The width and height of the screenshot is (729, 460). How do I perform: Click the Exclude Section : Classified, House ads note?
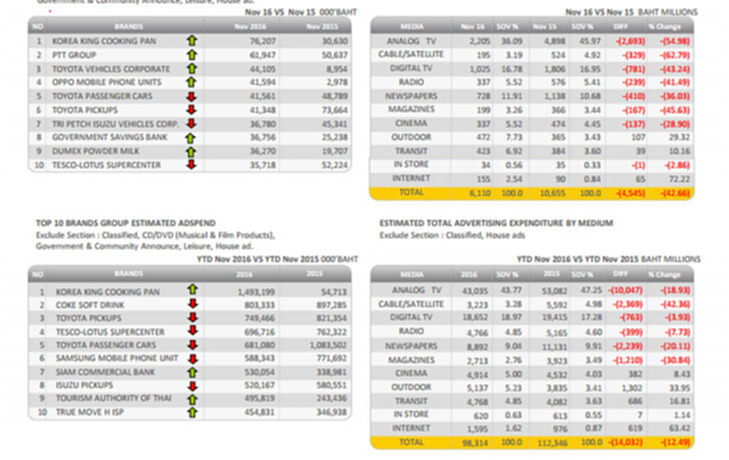452,235
